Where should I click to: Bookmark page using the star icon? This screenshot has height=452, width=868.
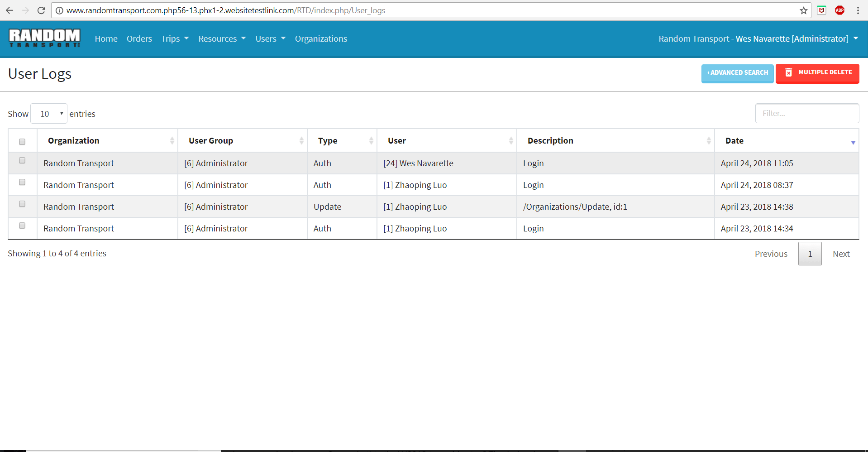803,10
